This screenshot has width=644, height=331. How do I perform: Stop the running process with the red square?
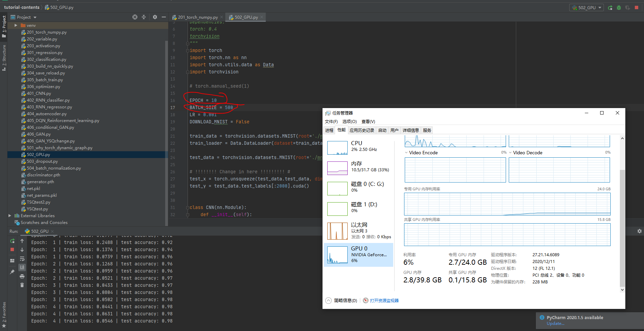(636, 7)
